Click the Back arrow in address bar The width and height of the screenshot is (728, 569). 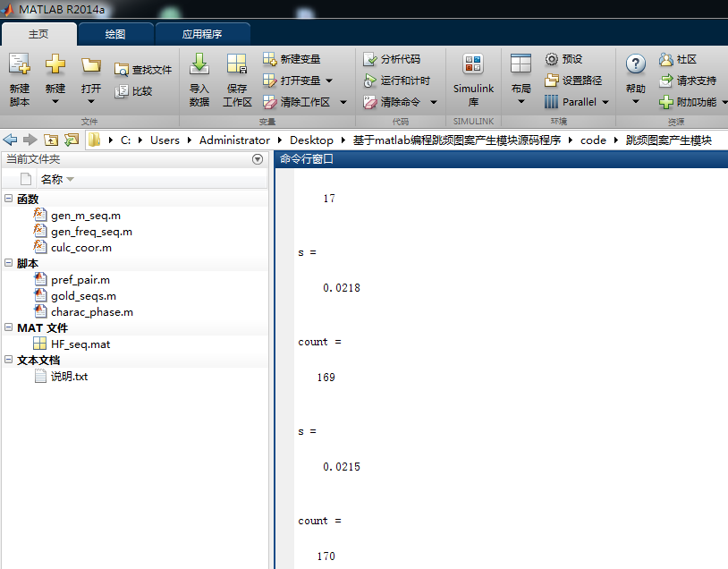coord(10,140)
